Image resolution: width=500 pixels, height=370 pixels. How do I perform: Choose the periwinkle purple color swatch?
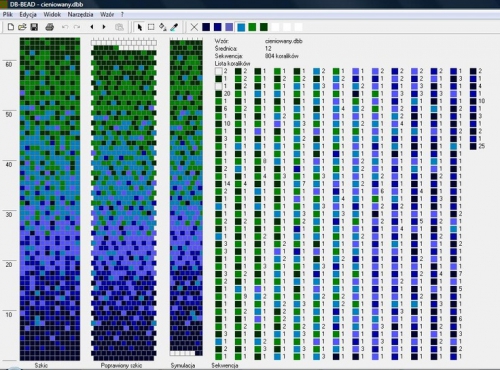pyautogui.click(x=229, y=27)
